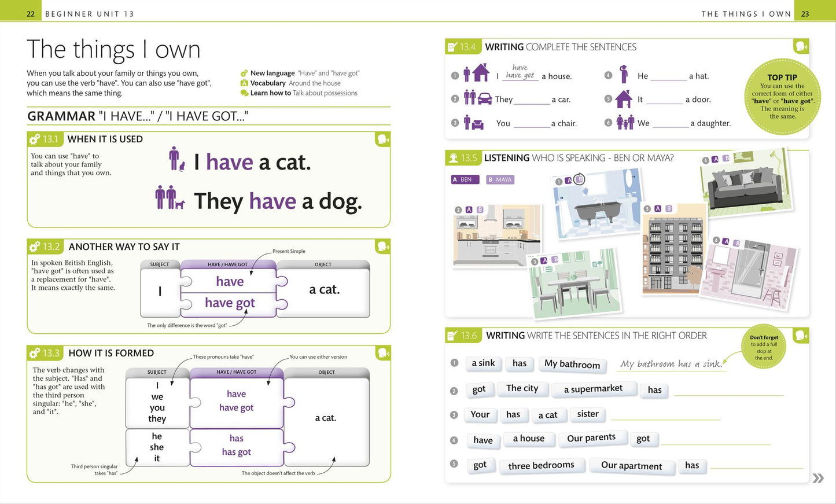Screen dimensions: 836x504
Task: Click the gear icon beside 13.2
Action: click(35, 247)
